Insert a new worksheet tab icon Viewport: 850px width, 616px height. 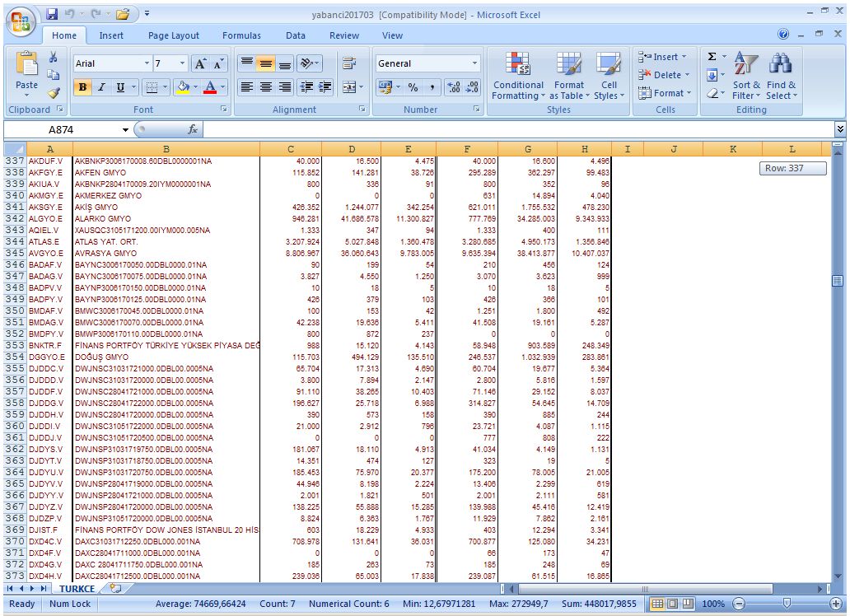click(x=115, y=588)
